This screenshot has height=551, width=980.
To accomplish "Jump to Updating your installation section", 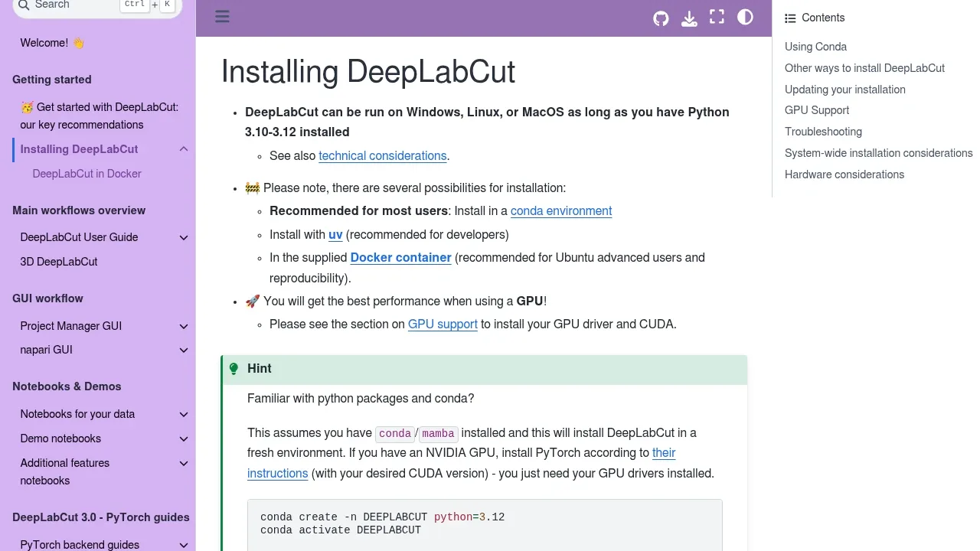I will pos(844,90).
